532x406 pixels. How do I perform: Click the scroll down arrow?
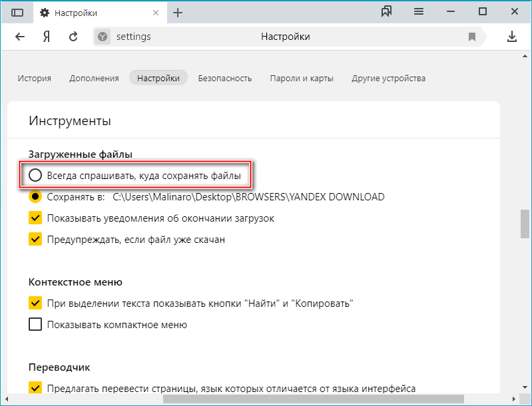pos(525,387)
